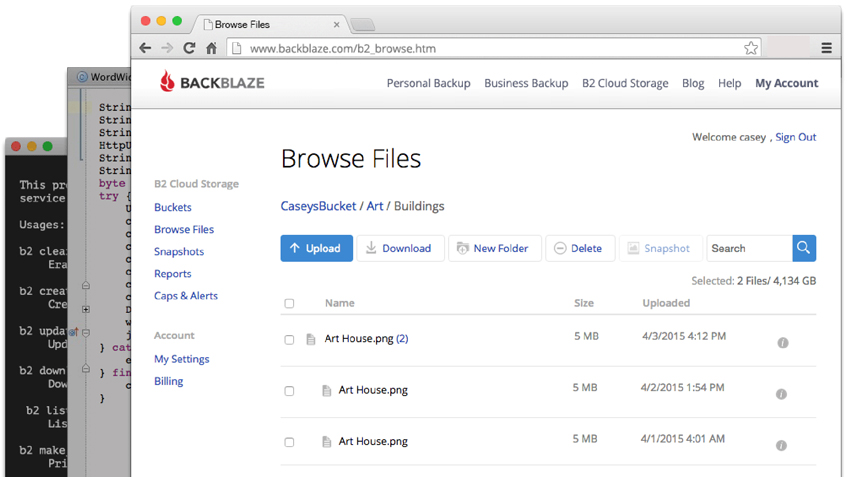Screen dimensions: 850x477
Task: Click the WordWi tab in the code editor window
Action: [104, 77]
